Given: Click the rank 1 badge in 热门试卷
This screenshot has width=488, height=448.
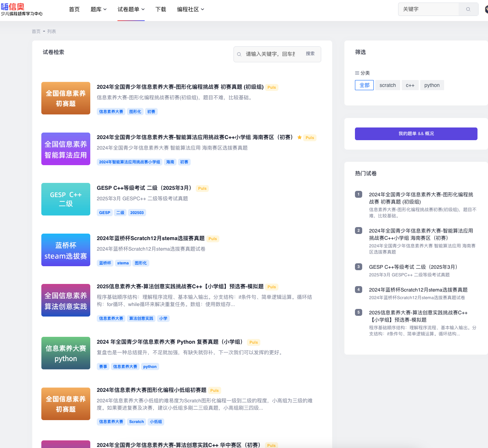Looking at the screenshot, I should click(359, 194).
